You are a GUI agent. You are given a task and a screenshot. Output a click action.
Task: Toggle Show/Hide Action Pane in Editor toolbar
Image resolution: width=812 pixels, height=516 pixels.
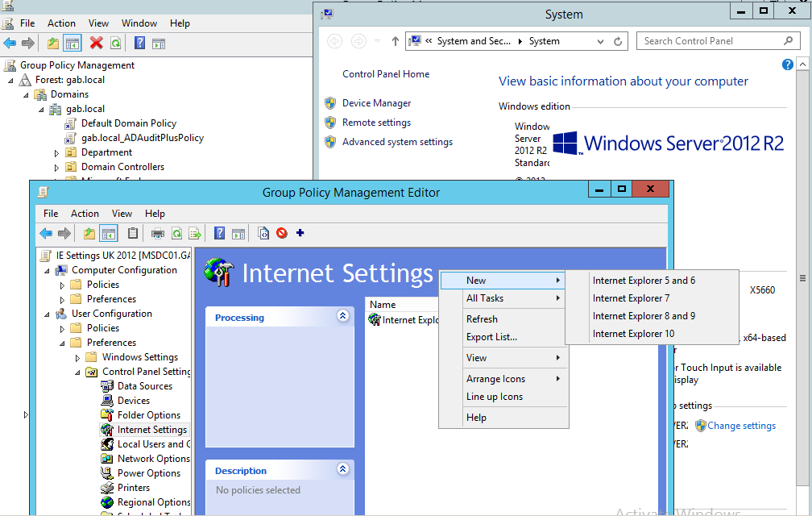pos(238,234)
